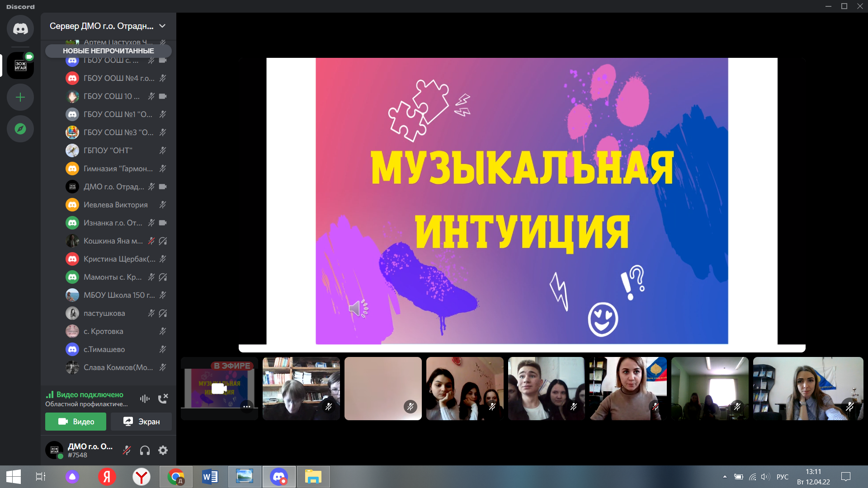Open user settings gear

[163, 450]
